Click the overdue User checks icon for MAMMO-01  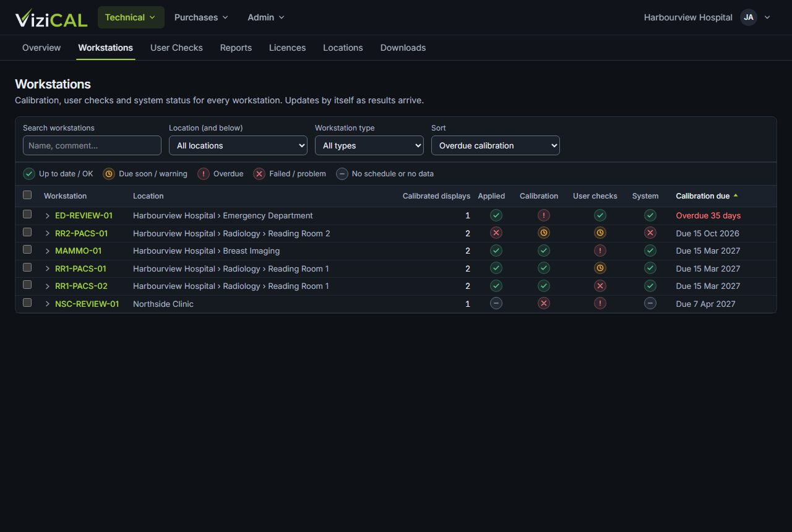[600, 251]
